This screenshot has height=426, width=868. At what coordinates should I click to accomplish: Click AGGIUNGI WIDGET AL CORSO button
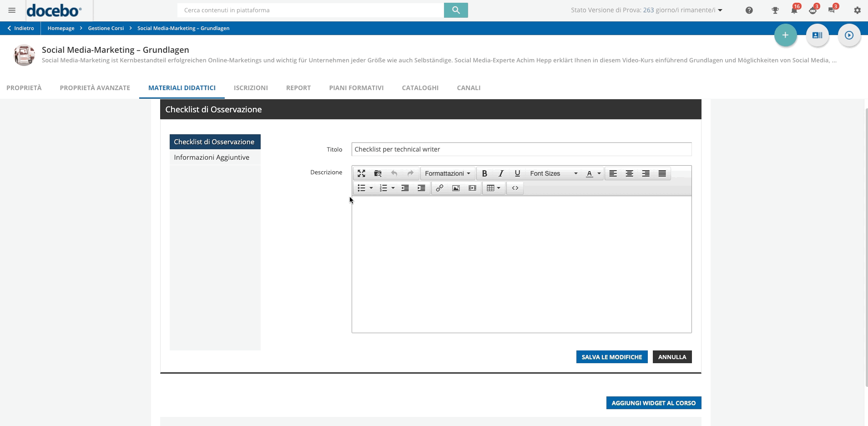[x=654, y=403]
